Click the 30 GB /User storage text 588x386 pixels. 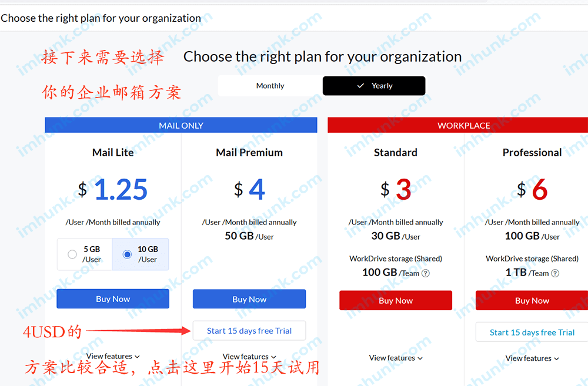(x=396, y=236)
